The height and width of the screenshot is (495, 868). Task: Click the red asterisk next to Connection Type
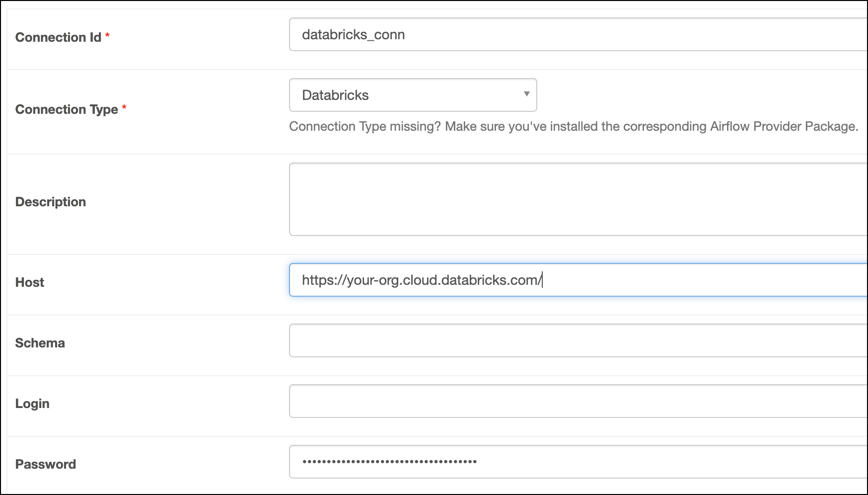point(125,107)
